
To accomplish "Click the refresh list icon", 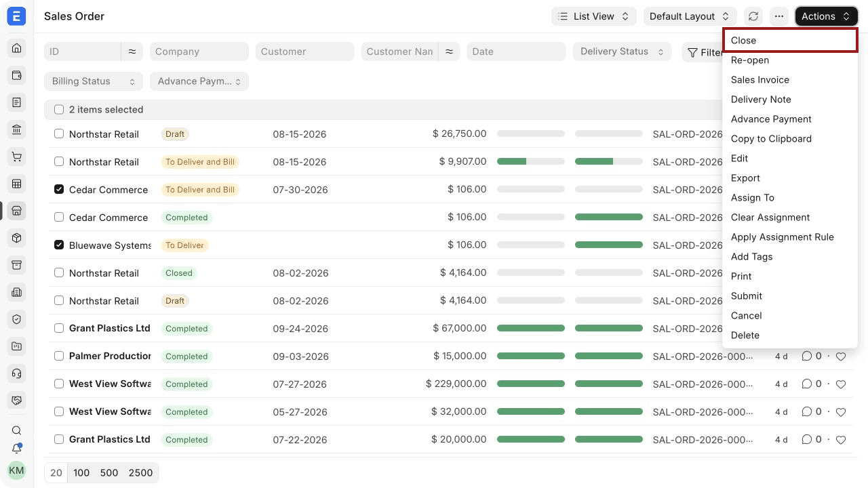I will click(753, 16).
